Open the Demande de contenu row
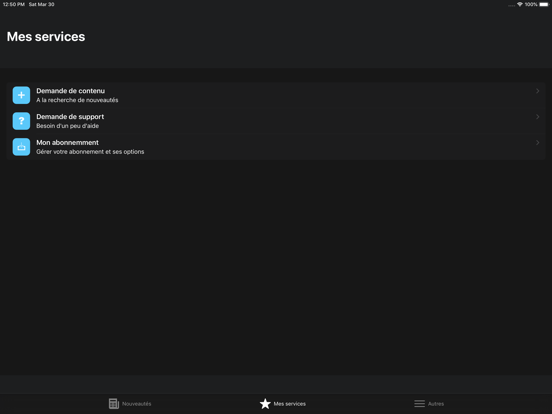Screen dimensions: 552x414 [276, 95]
